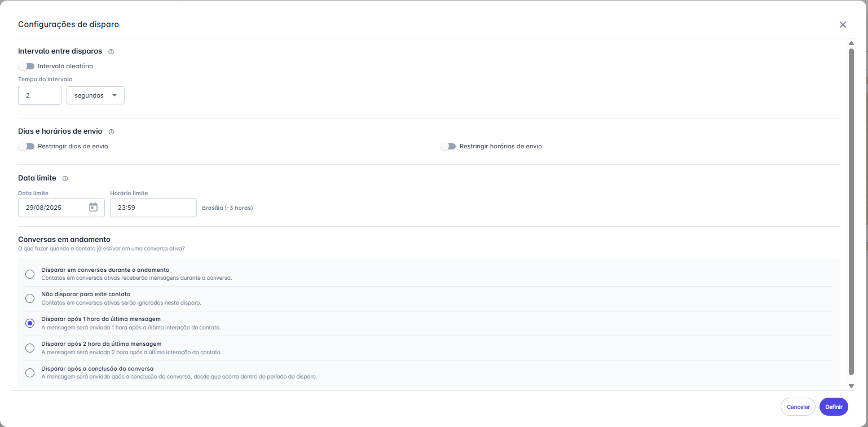Select Disparar após 1 hora da última mensagem

pyautogui.click(x=30, y=323)
